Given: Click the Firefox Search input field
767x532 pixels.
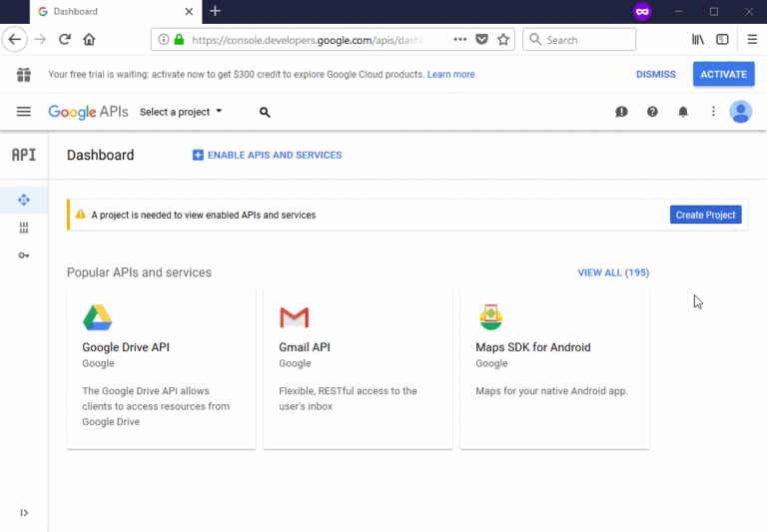Looking at the screenshot, I should click(579, 40).
